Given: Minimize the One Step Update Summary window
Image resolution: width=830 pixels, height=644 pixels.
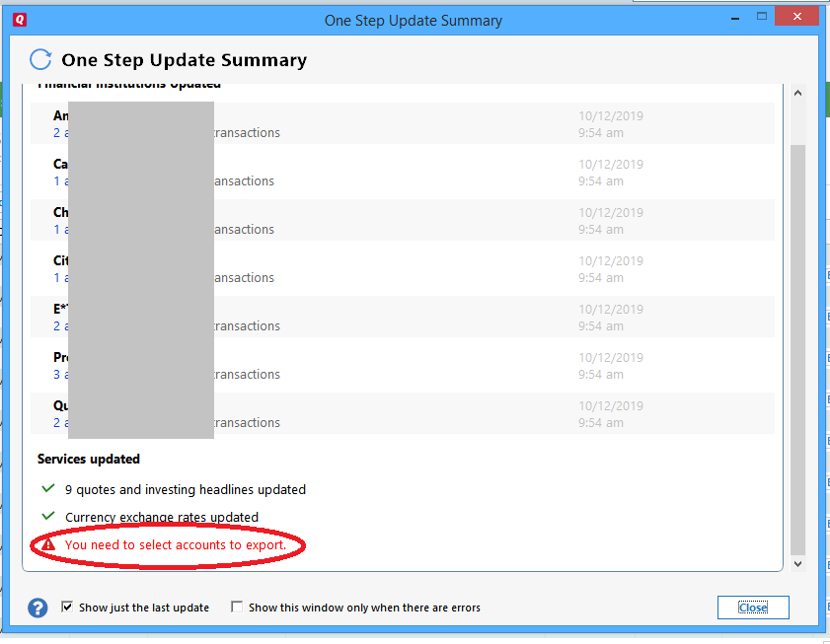Looking at the screenshot, I should point(735,19).
